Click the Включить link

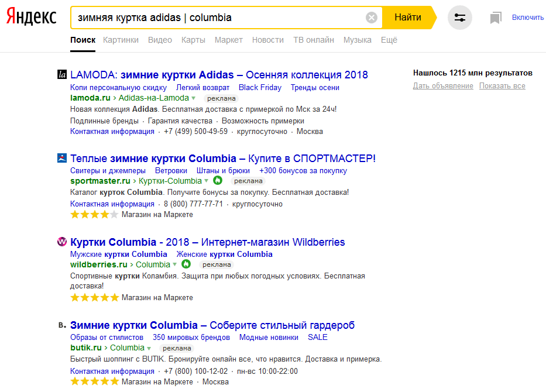pyautogui.click(x=528, y=18)
